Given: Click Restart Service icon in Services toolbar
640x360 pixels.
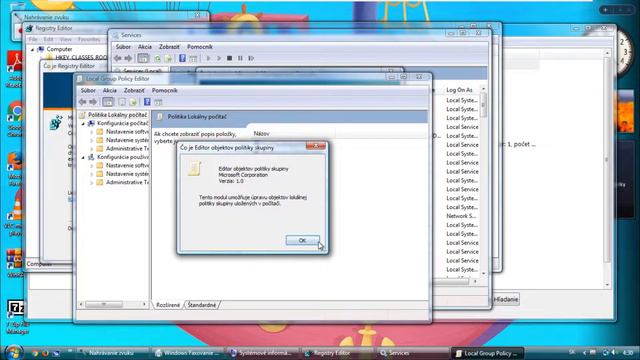Looking at the screenshot, I should [251, 58].
